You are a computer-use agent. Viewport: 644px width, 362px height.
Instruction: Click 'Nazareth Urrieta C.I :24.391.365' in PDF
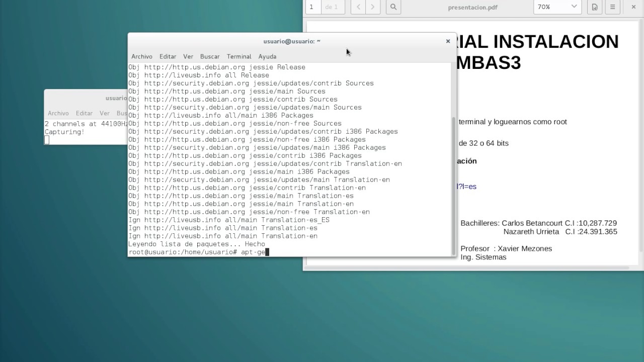[560, 231]
